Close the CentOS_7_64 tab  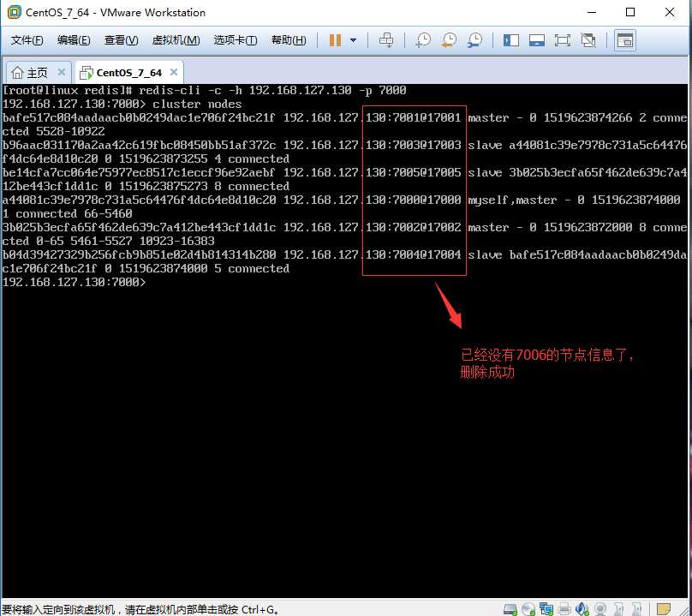175,72
